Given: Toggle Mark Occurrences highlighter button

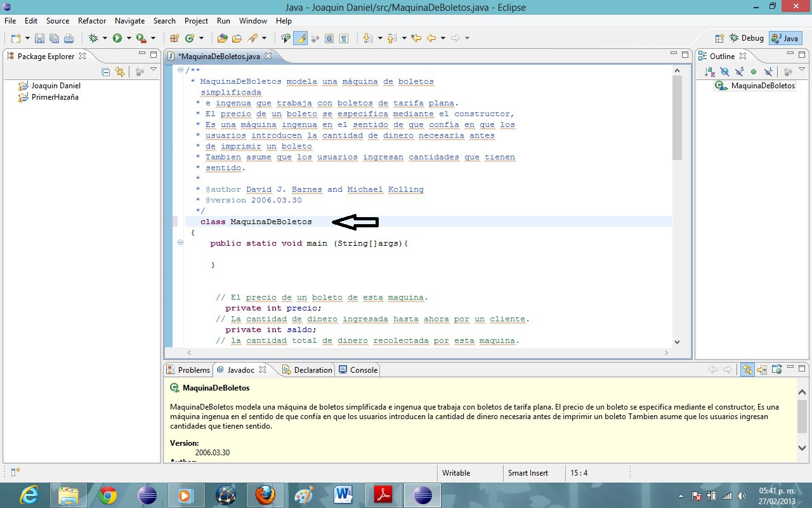Looking at the screenshot, I should 301,38.
